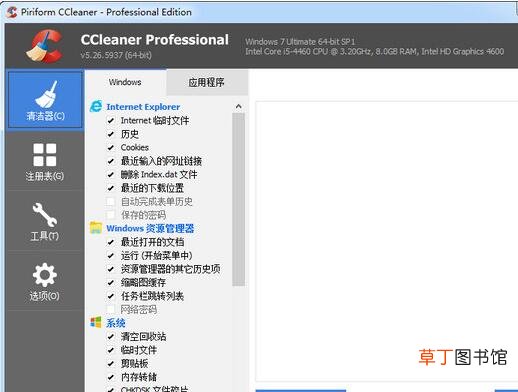The image size is (518, 392).
Task: Uncheck Internet 临时文件 checkbox
Action: 111,120
